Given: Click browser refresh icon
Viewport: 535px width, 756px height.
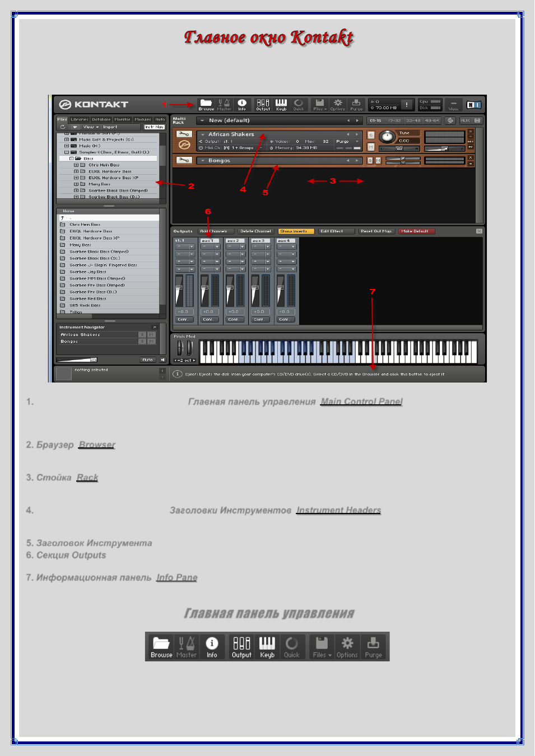Looking at the screenshot, I should pyautogui.click(x=63, y=127).
